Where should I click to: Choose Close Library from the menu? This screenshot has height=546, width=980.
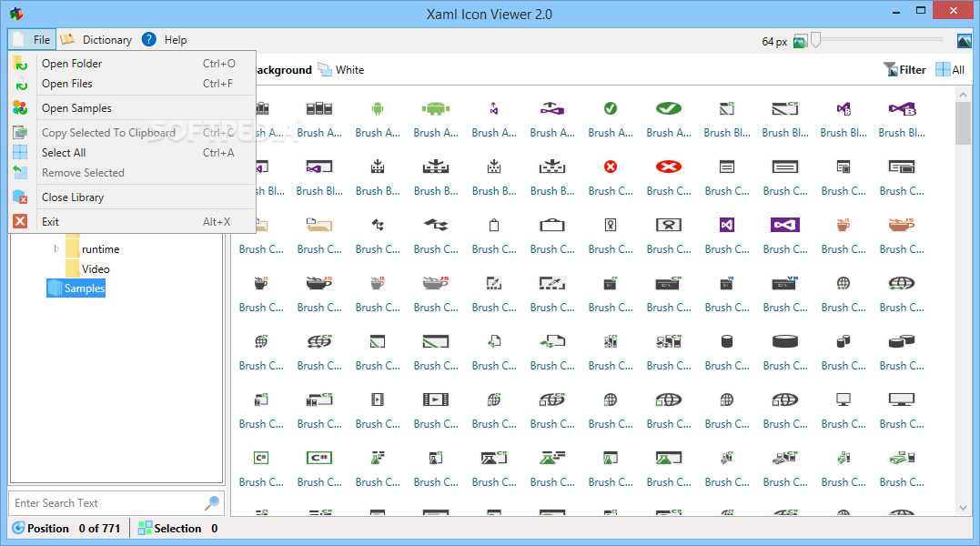coord(133,197)
